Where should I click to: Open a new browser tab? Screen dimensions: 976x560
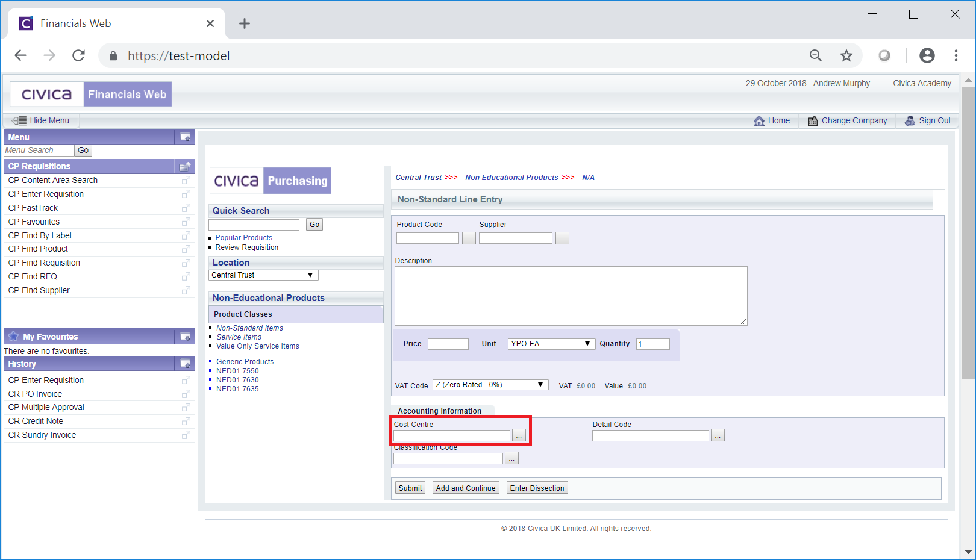tap(244, 23)
